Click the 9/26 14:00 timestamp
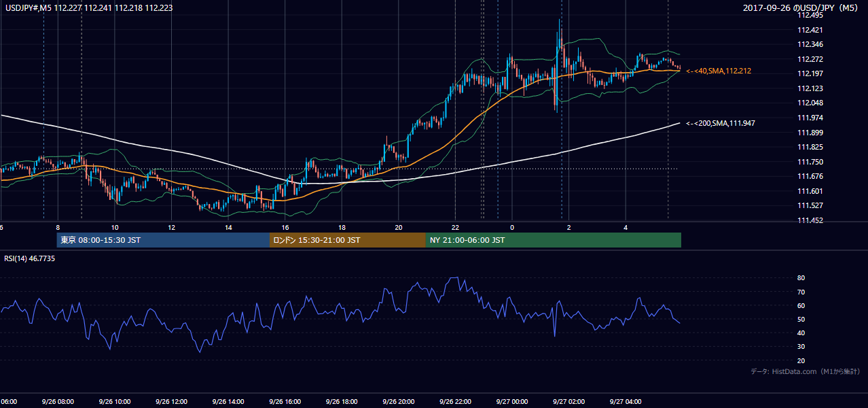The height and width of the screenshot is (408, 868). (x=228, y=401)
